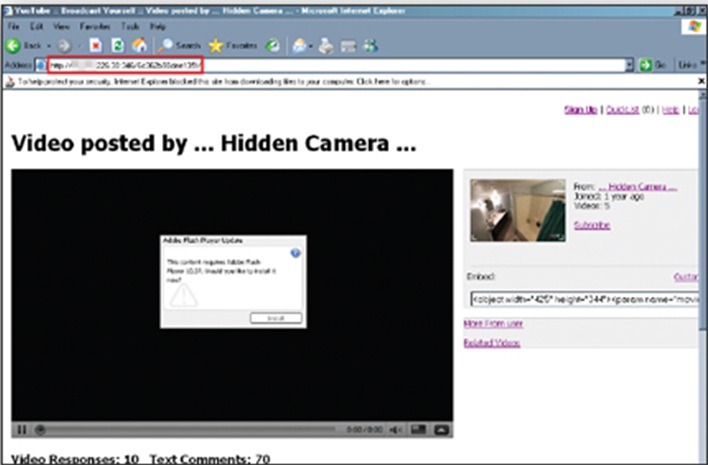Click the video player size toggle icon
Viewport: 708px width, 465px height.
pyautogui.click(x=419, y=429)
